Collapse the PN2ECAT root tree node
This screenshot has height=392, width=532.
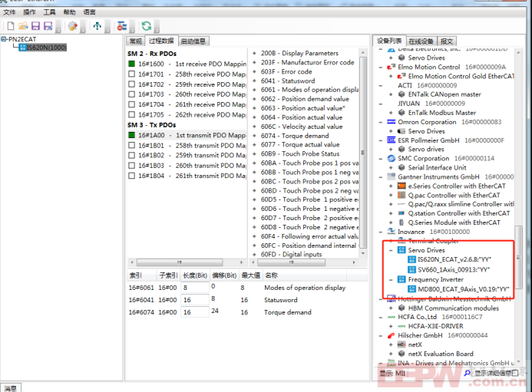[x=3, y=39]
